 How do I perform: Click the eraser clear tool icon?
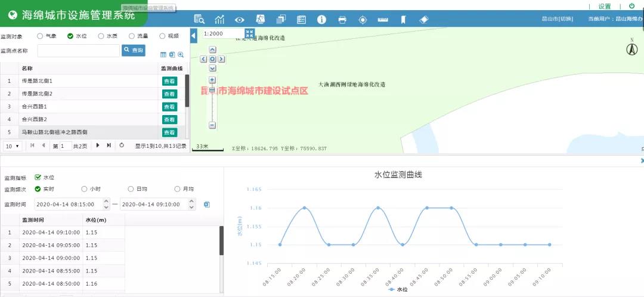click(x=424, y=20)
